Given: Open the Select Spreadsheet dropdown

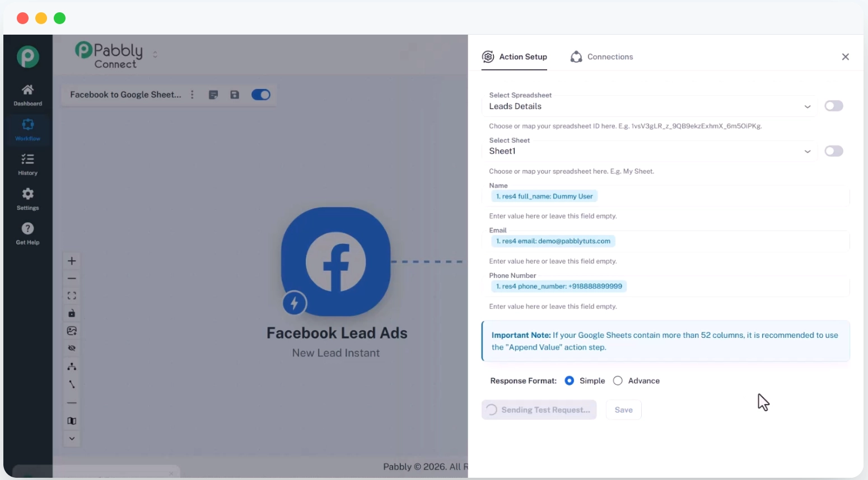Looking at the screenshot, I should point(649,106).
